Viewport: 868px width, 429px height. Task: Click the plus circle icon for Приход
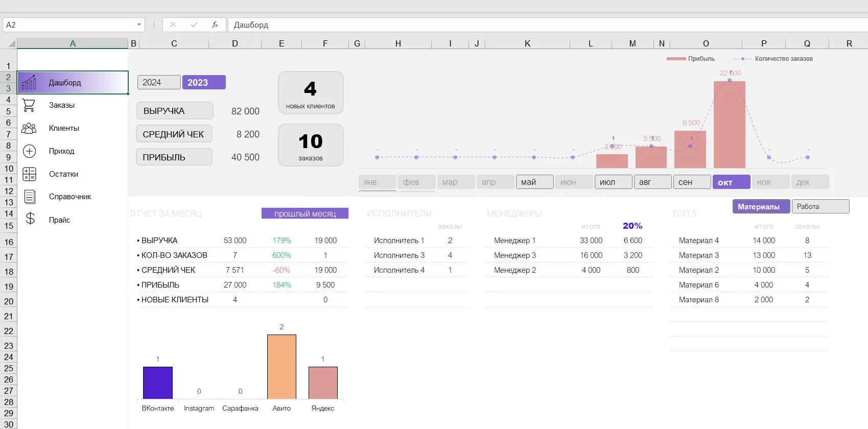(30, 151)
